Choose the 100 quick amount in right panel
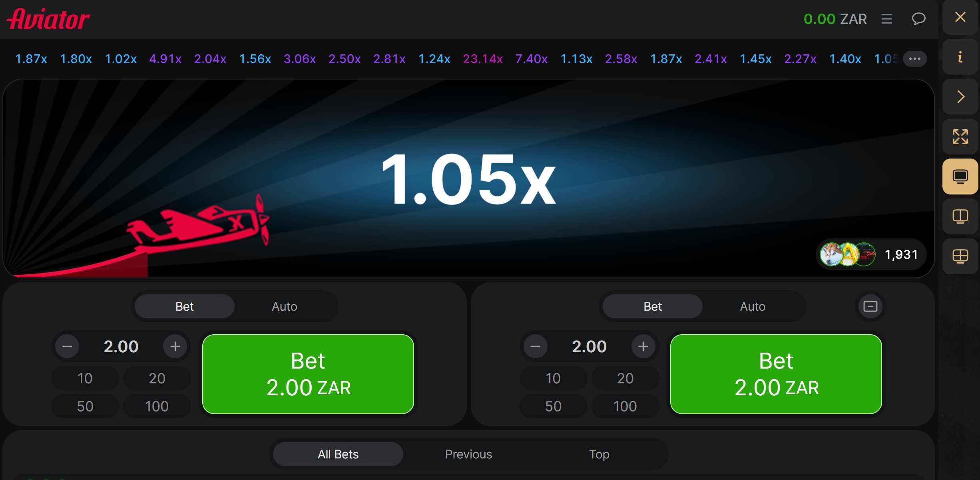 click(625, 406)
